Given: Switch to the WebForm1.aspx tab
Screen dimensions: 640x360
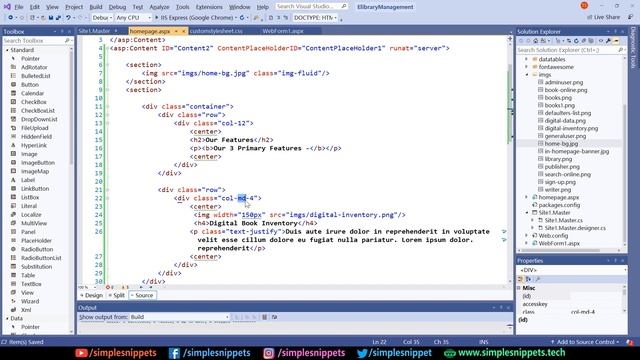Looking at the screenshot, I should (283, 31).
